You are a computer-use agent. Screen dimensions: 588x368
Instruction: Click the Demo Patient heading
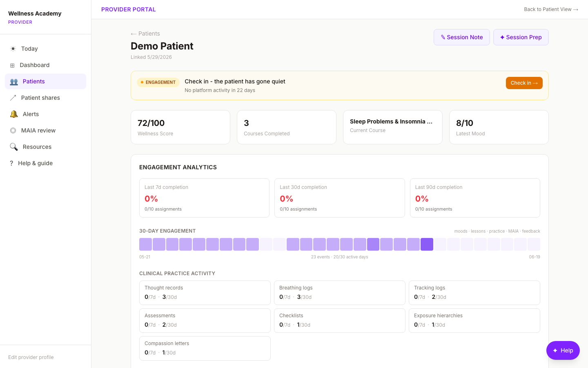point(162,46)
